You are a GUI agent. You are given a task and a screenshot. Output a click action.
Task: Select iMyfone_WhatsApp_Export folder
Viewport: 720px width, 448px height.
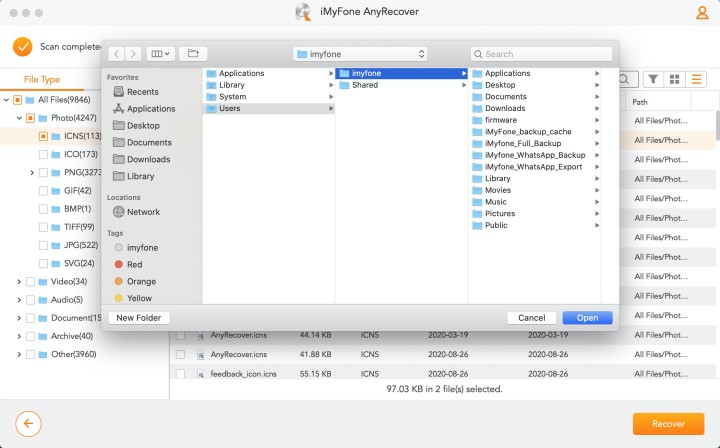pos(535,167)
